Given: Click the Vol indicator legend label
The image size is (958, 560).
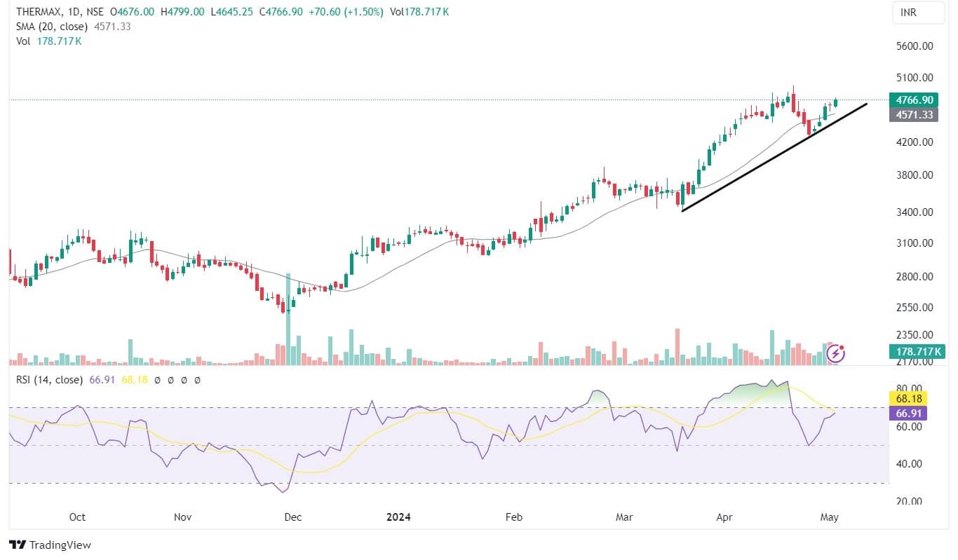Looking at the screenshot, I should coord(23,41).
